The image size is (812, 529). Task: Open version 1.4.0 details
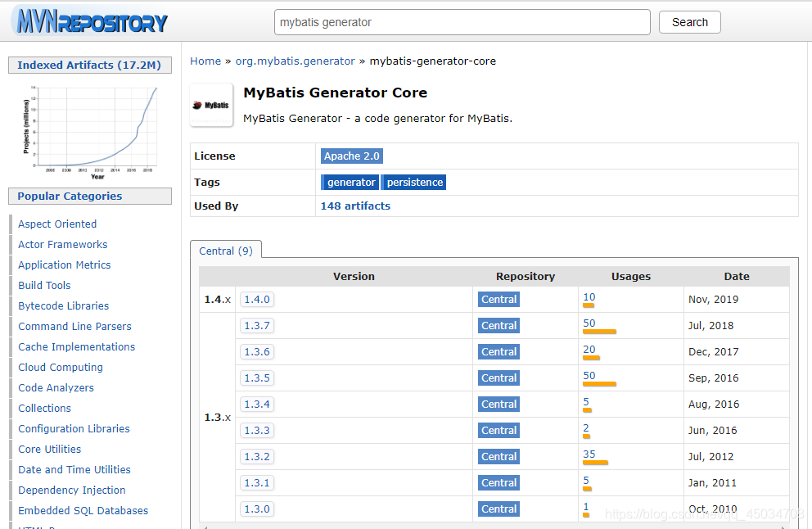[x=256, y=299]
